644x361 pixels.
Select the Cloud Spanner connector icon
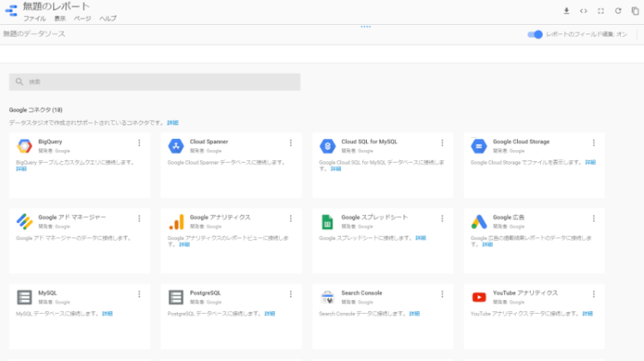pyautogui.click(x=176, y=146)
